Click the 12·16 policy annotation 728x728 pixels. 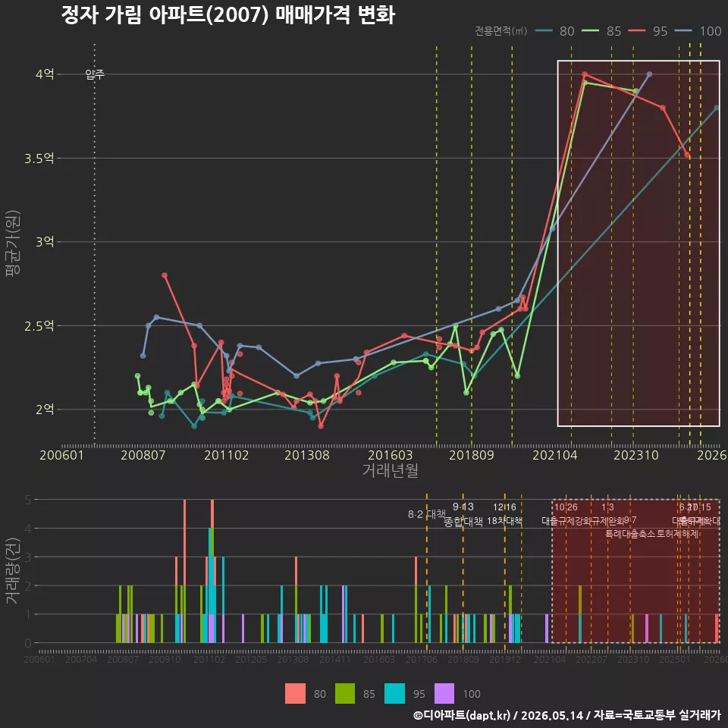pyautogui.click(x=505, y=507)
